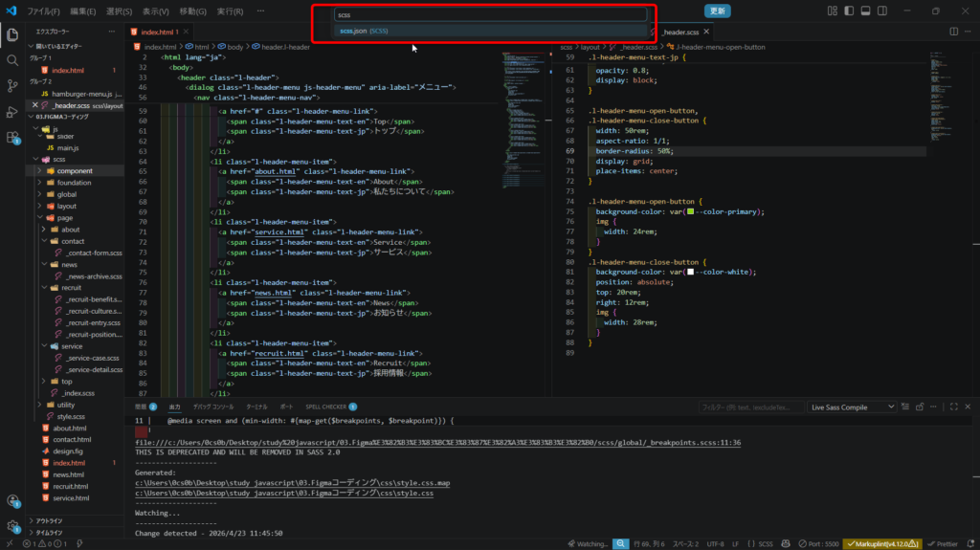This screenshot has height=550, width=980.
Task: Click split editor icon in right group
Action: tap(953, 32)
